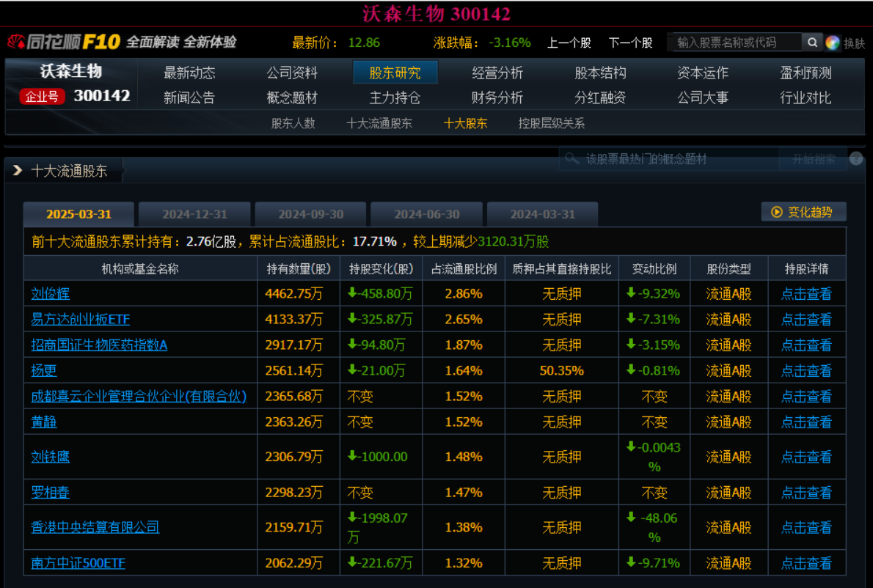
Task: Open the 股东研究 menu
Action: point(395,73)
